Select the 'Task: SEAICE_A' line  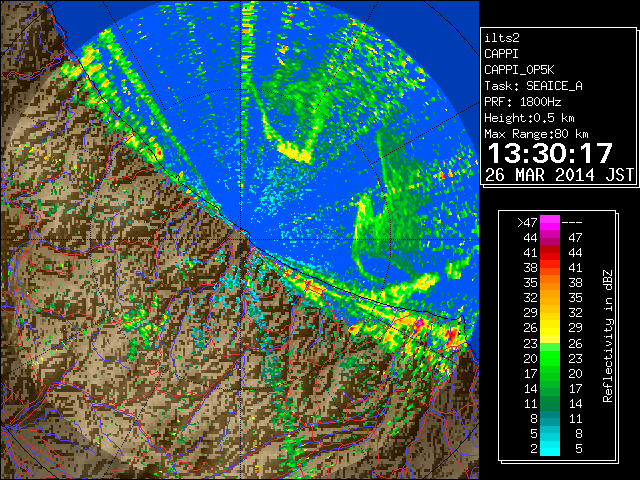(x=533, y=86)
